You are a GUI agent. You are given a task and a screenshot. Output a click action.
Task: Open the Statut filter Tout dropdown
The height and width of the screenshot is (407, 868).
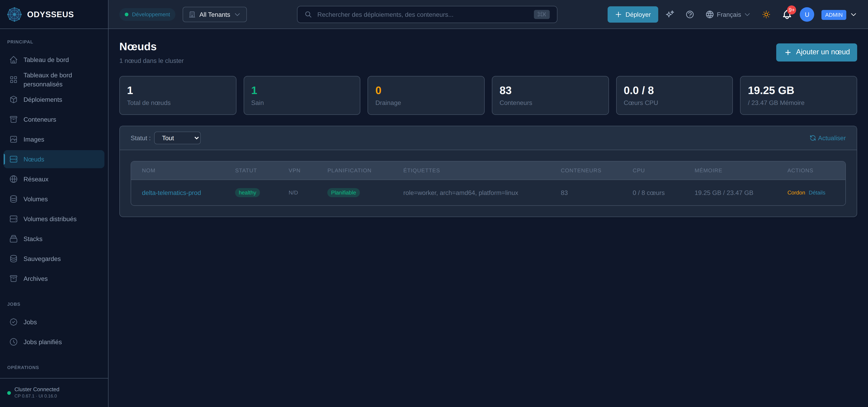pyautogui.click(x=177, y=138)
